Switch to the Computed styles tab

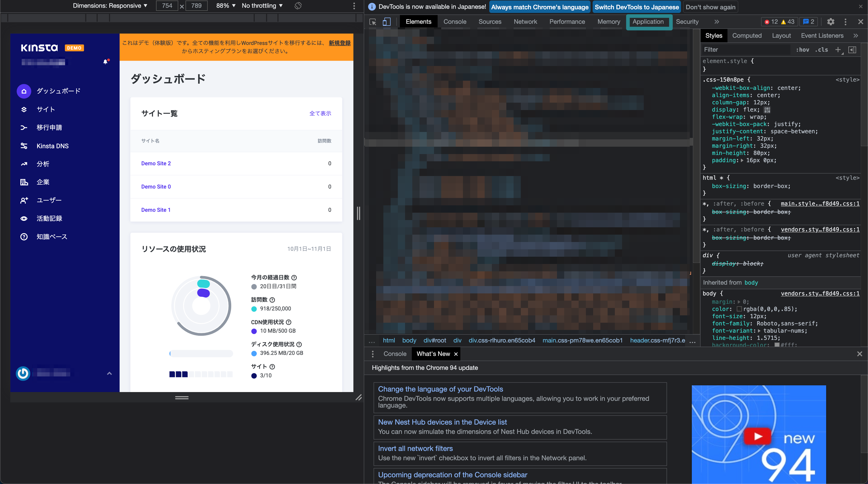[x=747, y=36]
